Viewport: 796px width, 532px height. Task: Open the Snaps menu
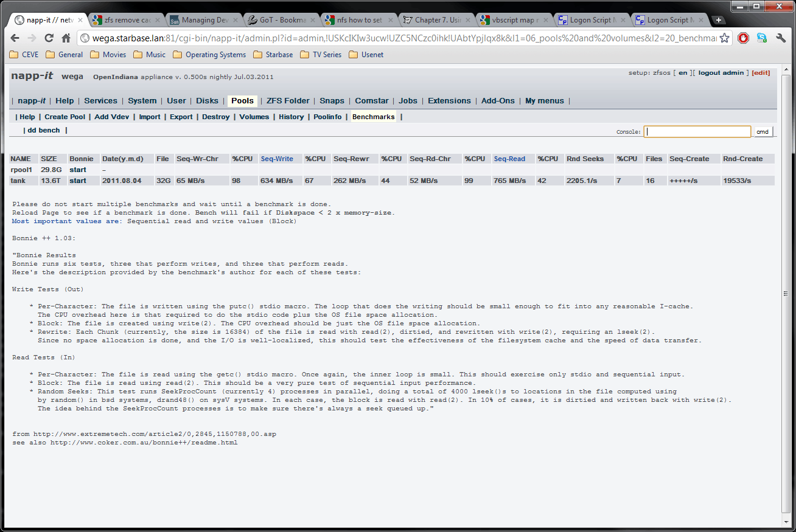tap(332, 101)
